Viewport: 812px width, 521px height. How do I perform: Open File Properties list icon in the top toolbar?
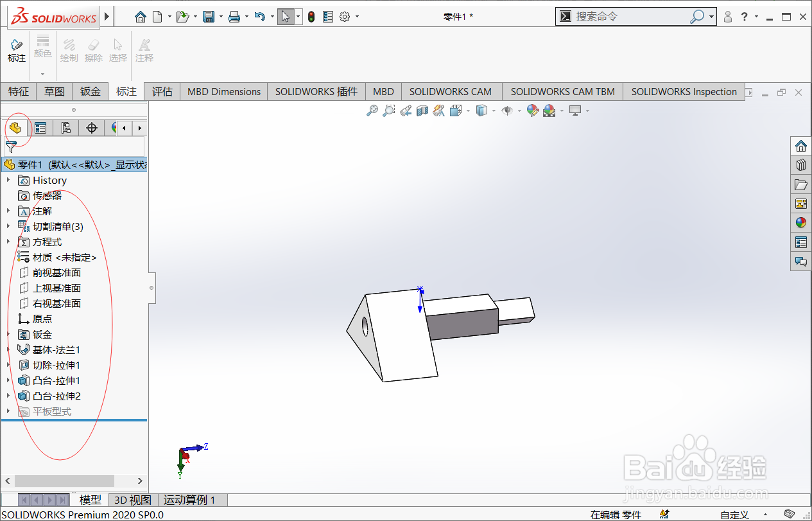[x=328, y=17]
